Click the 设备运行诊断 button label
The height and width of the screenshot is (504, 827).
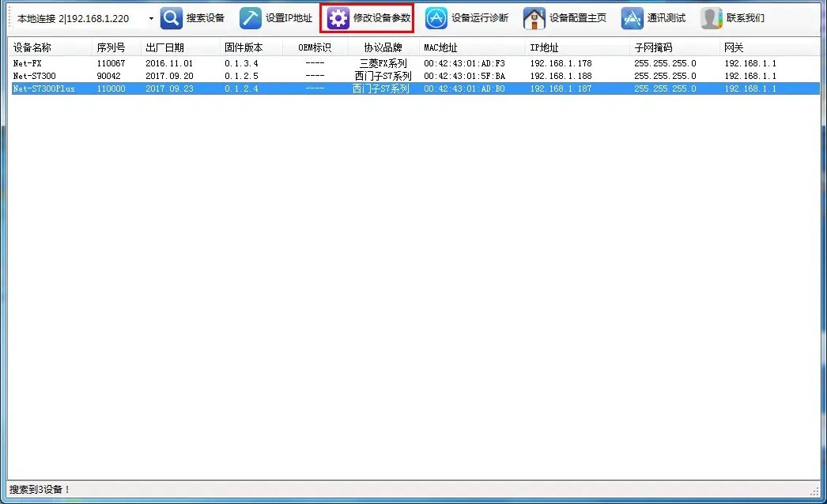479,18
